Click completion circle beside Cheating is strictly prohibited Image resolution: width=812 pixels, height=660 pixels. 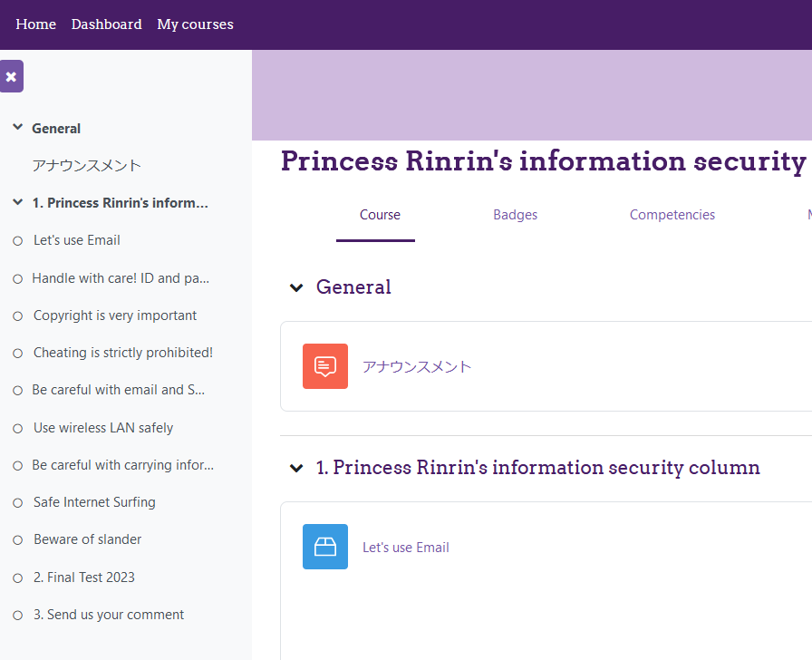coord(17,354)
